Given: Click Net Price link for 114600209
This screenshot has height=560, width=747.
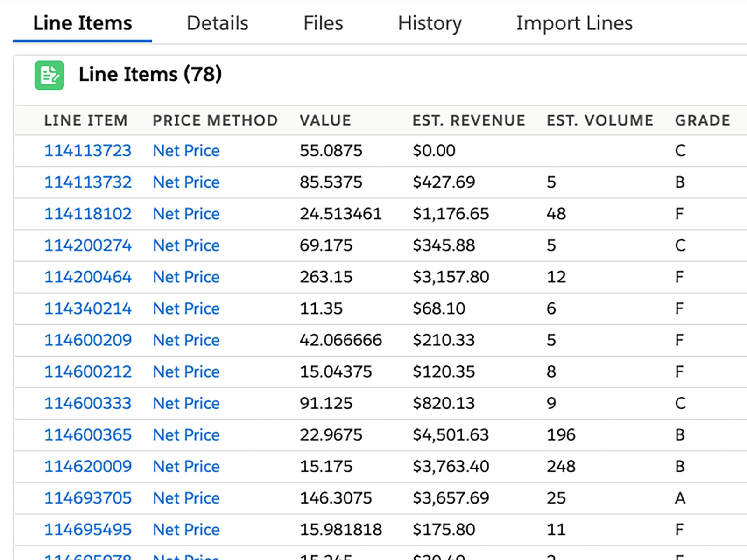Looking at the screenshot, I should [x=186, y=340].
